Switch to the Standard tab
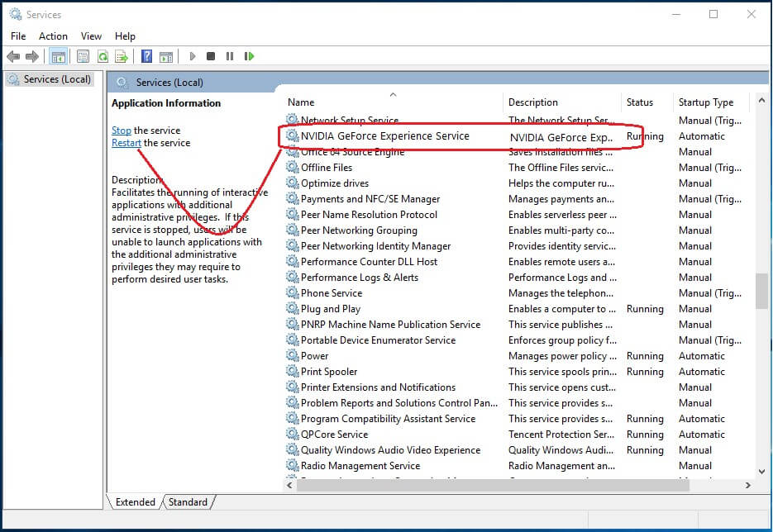This screenshot has width=773, height=532. [x=188, y=501]
